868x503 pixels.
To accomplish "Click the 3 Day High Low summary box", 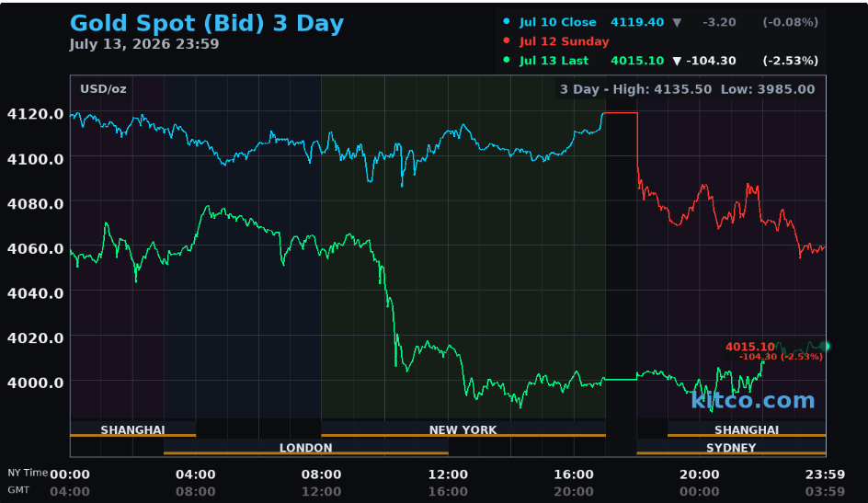I will pyautogui.click(x=687, y=89).
